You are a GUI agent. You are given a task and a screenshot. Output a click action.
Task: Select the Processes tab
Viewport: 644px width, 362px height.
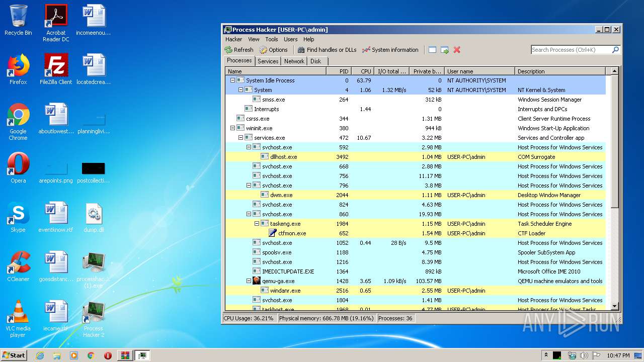pos(239,60)
